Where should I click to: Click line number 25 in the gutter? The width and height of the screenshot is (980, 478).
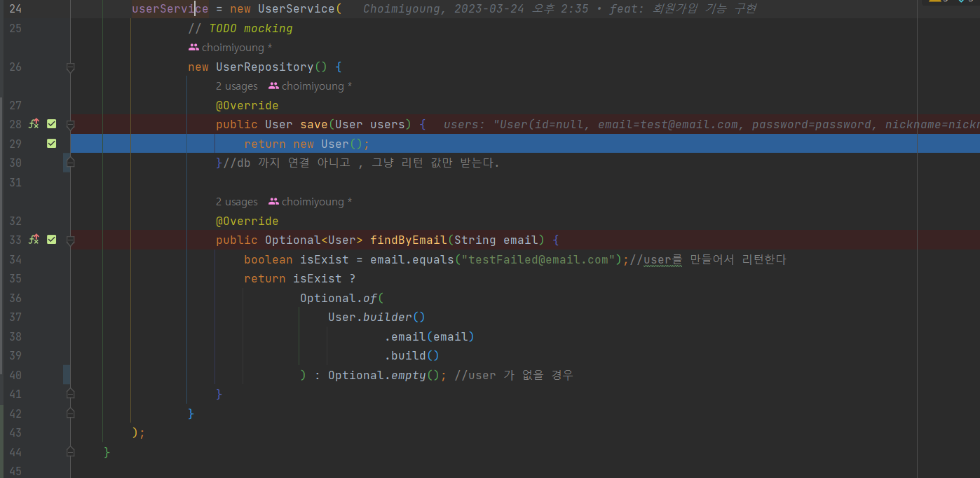pos(15,29)
